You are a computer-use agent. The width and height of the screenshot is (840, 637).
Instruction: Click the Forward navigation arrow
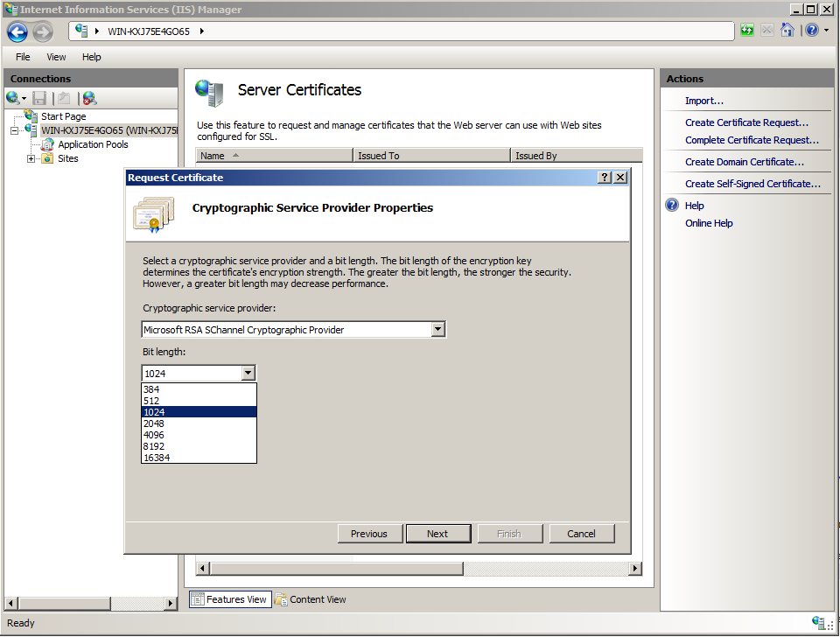[43, 32]
